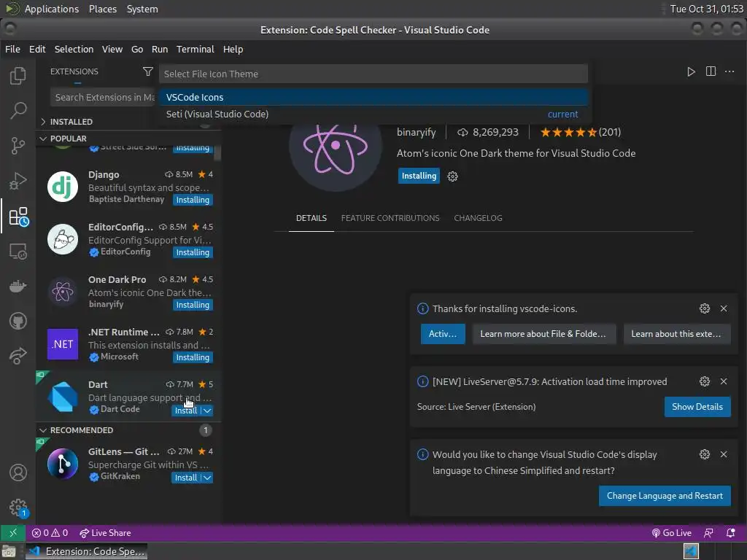Image resolution: width=747 pixels, height=560 pixels.
Task: Click the extensions list scrollbar
Action: pyautogui.click(x=217, y=155)
